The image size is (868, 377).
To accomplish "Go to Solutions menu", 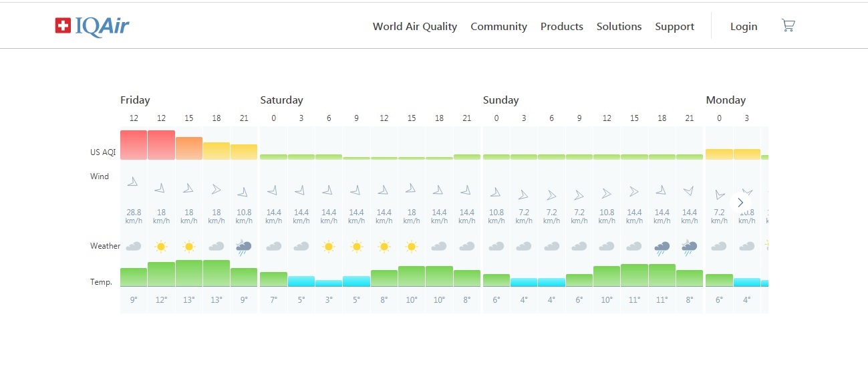I will [619, 27].
